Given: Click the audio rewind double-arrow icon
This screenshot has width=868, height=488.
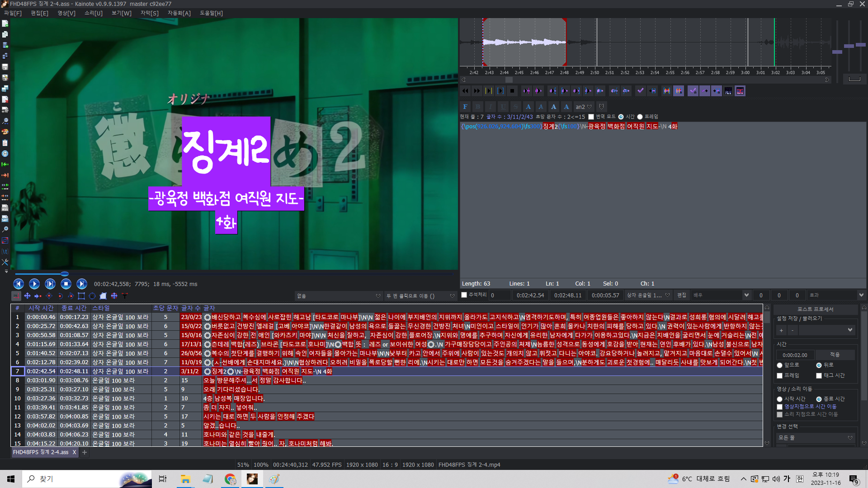Looking at the screenshot, I should (465, 91).
